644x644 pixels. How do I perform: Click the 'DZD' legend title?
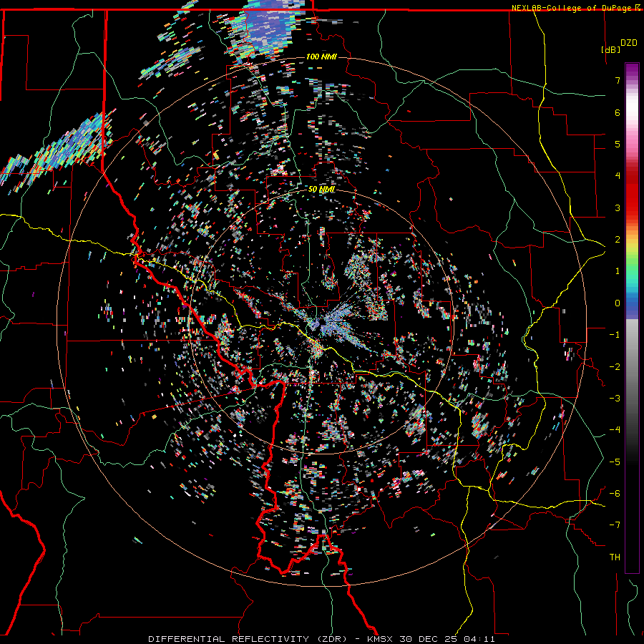[x=629, y=43]
